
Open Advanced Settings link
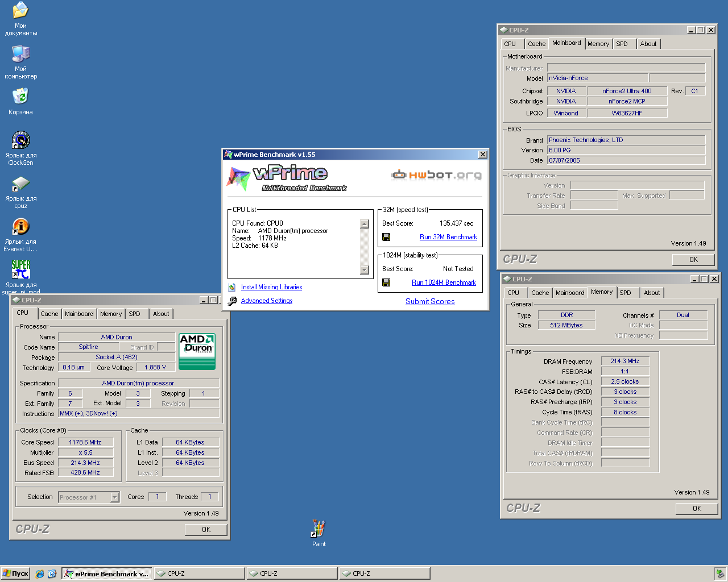coord(266,301)
